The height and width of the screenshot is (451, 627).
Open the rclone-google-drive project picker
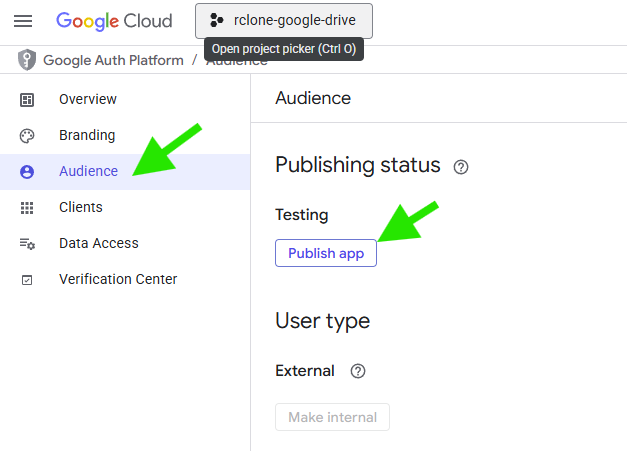click(x=284, y=21)
